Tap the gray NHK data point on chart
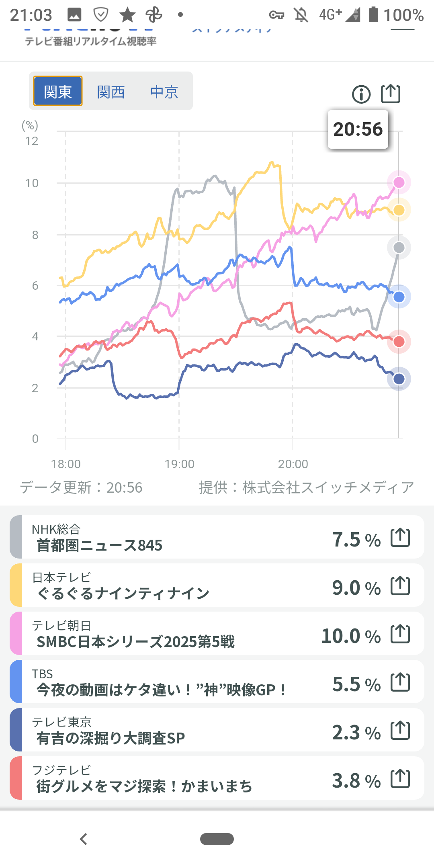The width and height of the screenshot is (434, 868). click(x=399, y=248)
